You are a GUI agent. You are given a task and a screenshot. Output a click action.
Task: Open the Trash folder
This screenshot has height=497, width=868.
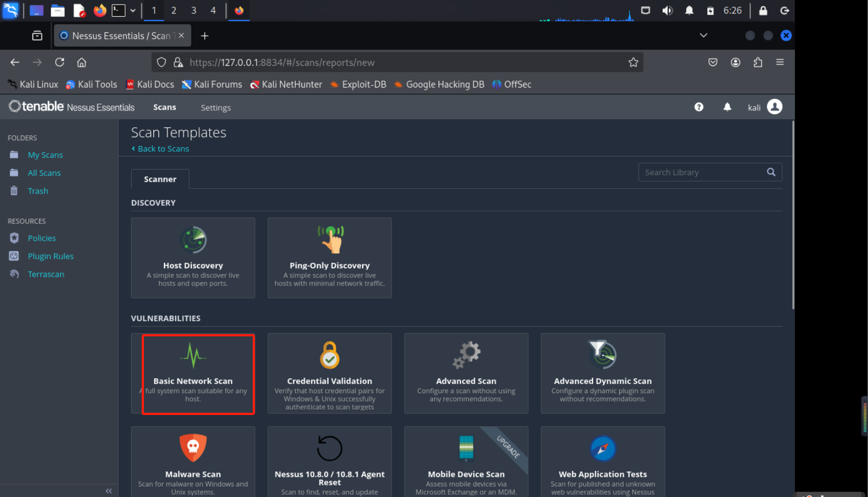38,191
